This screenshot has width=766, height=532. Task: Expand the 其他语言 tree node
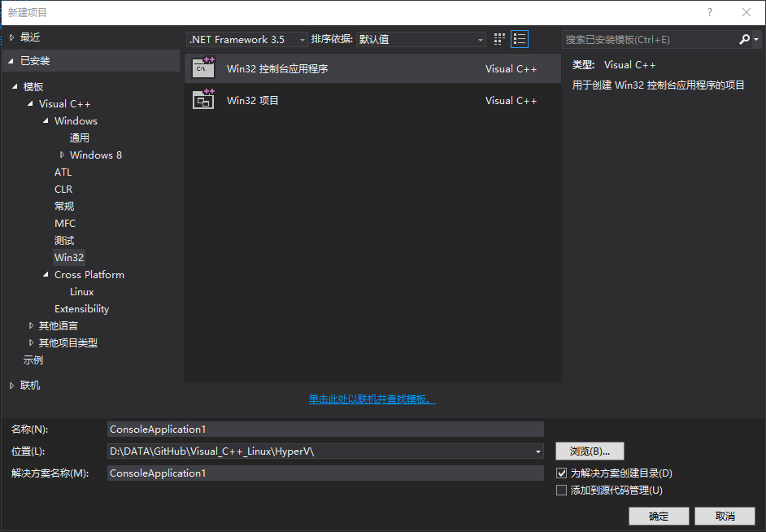coord(31,326)
